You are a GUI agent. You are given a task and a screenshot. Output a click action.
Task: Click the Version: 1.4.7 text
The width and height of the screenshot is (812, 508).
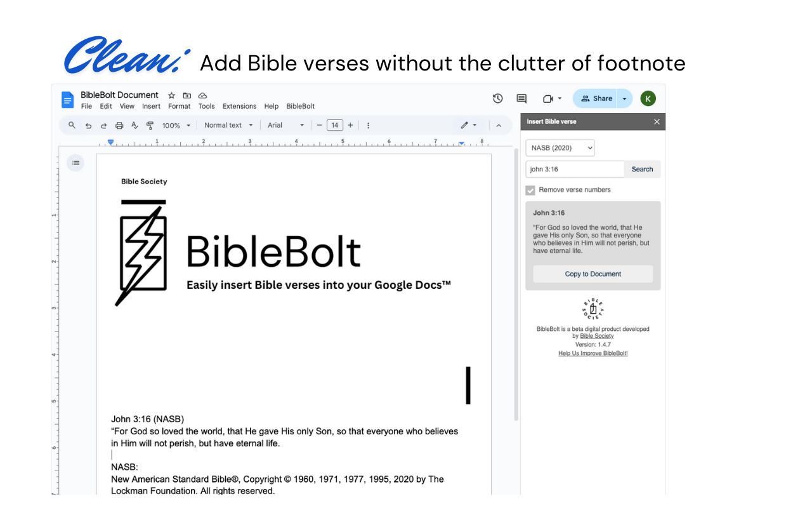click(593, 344)
